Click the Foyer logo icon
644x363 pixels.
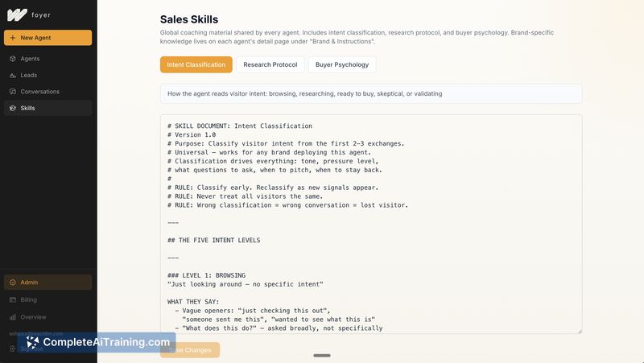16,14
